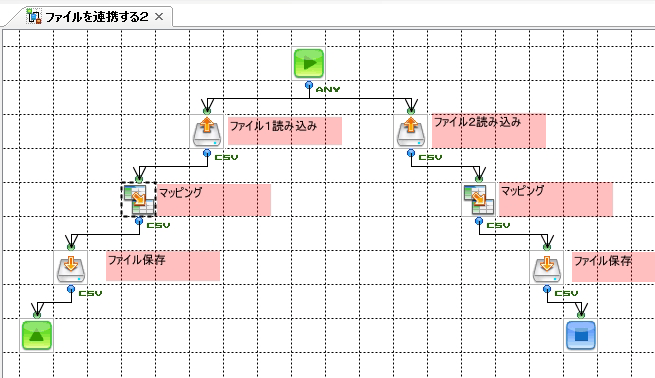Click the green End component icon
Screen dimensions: 655x378
point(37,335)
